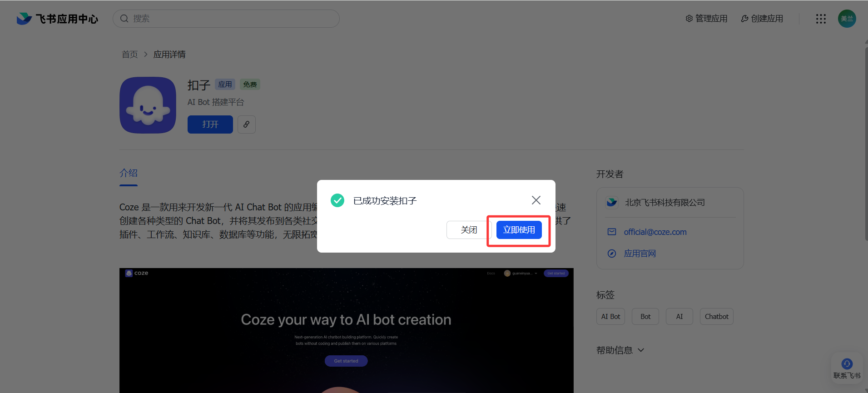The image size is (868, 393).
Task: Select the Bot tag
Action: pos(645,317)
